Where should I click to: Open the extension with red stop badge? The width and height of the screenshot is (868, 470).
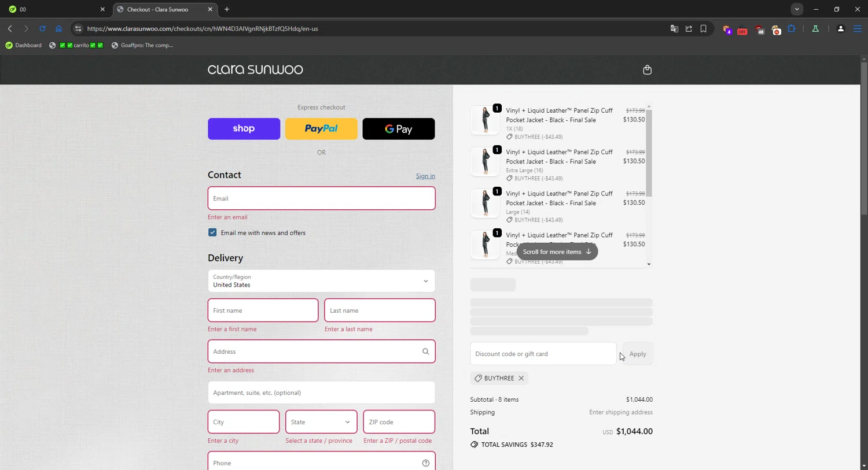[x=776, y=29]
